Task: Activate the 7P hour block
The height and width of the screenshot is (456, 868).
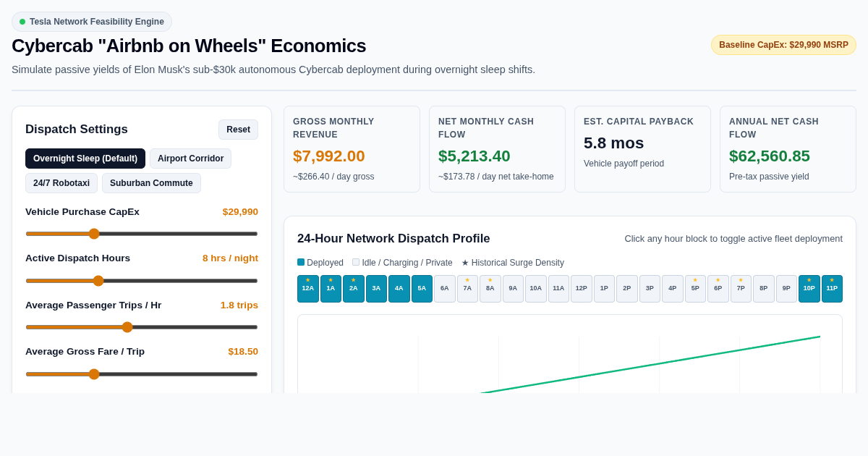Action: [741, 289]
